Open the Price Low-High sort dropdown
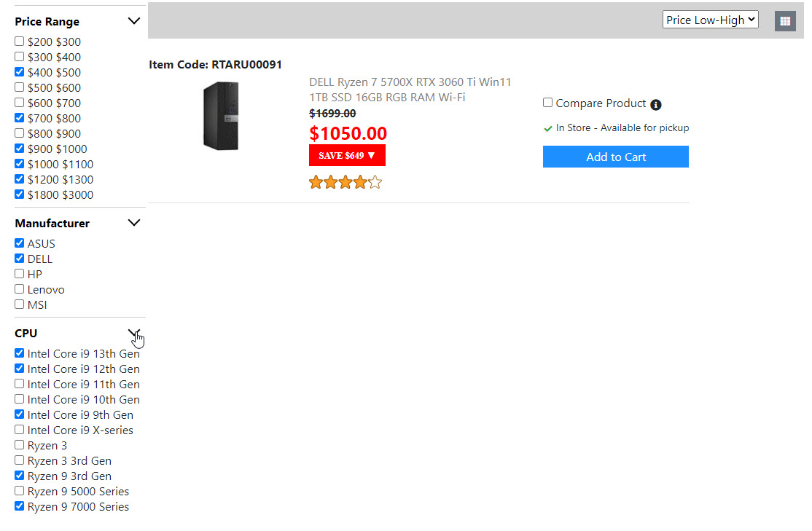The height and width of the screenshot is (531, 812). pos(710,20)
